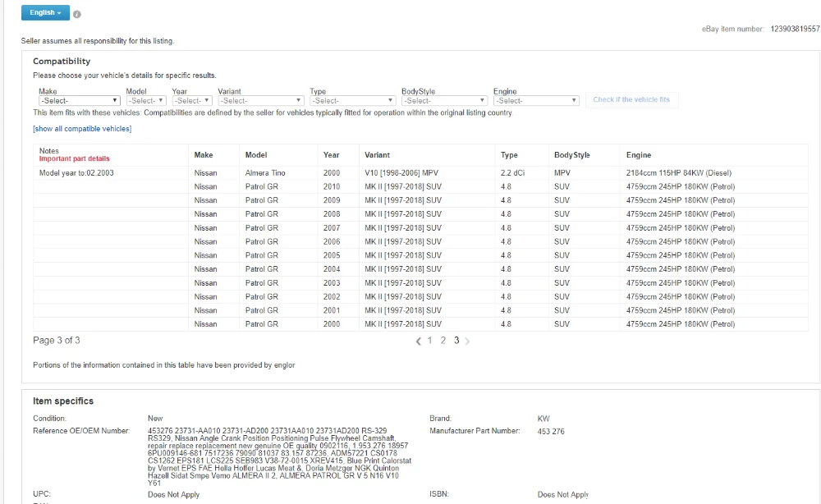Click the Make column header
This screenshot has height=504, width=821.
point(204,155)
